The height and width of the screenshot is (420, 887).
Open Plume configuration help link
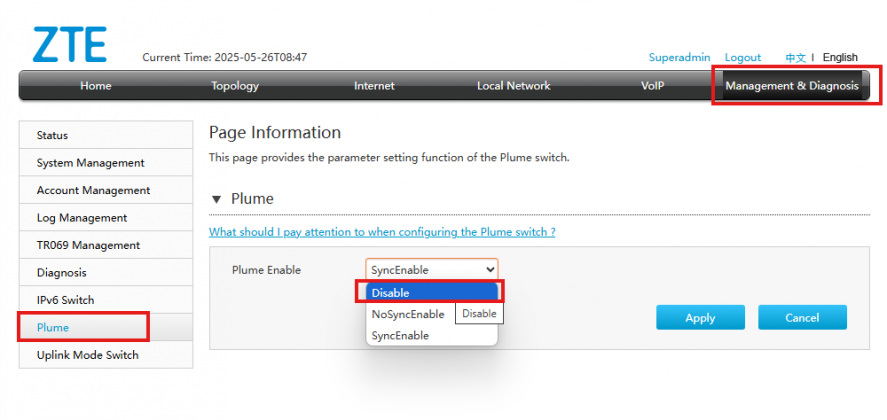(382, 232)
